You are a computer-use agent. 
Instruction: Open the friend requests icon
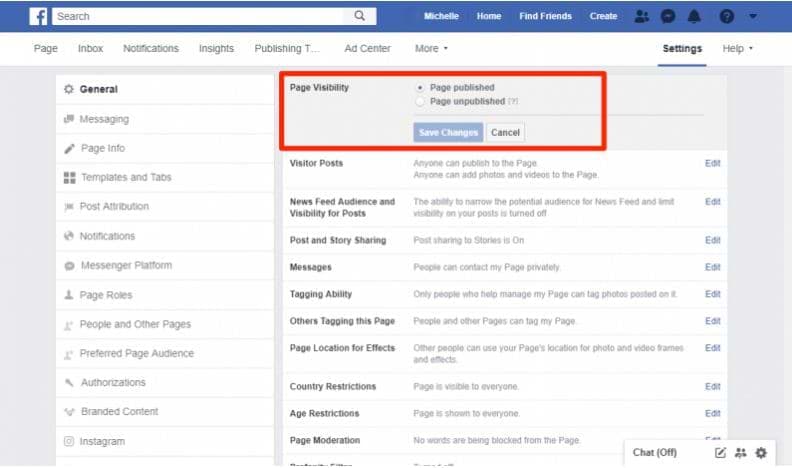(641, 16)
